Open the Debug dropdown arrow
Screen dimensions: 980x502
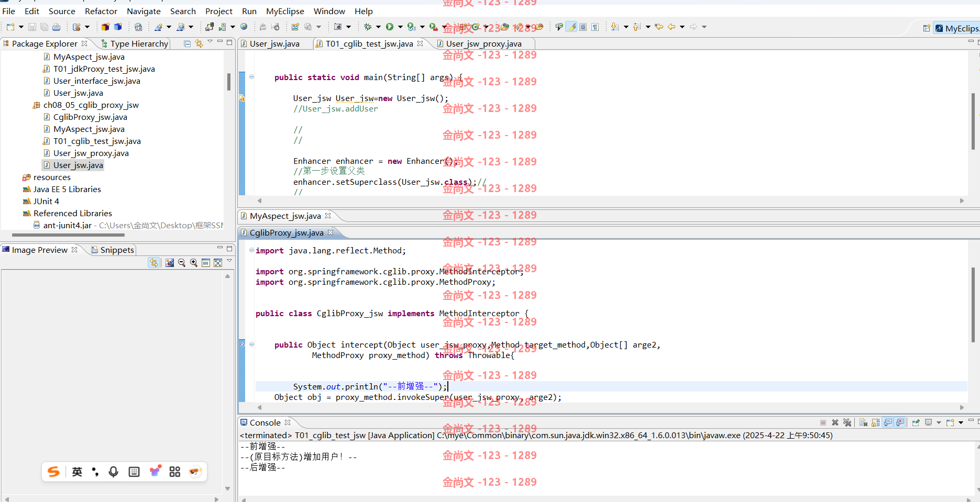(378, 27)
